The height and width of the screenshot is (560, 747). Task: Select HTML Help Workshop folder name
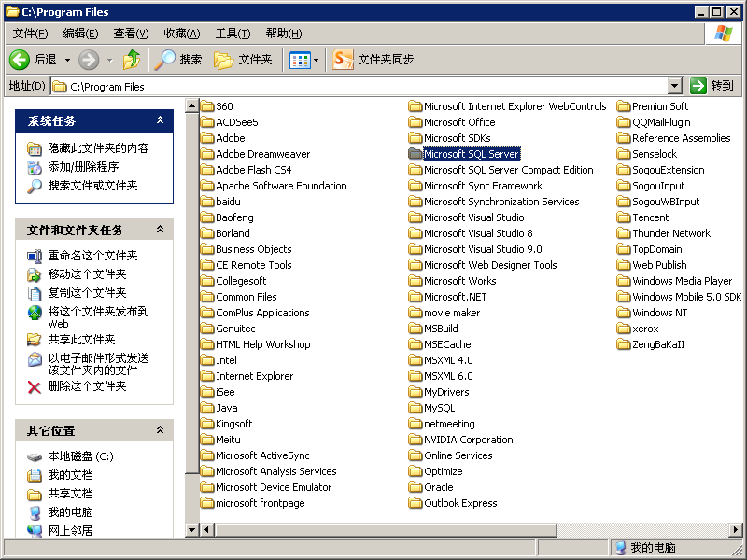point(263,344)
